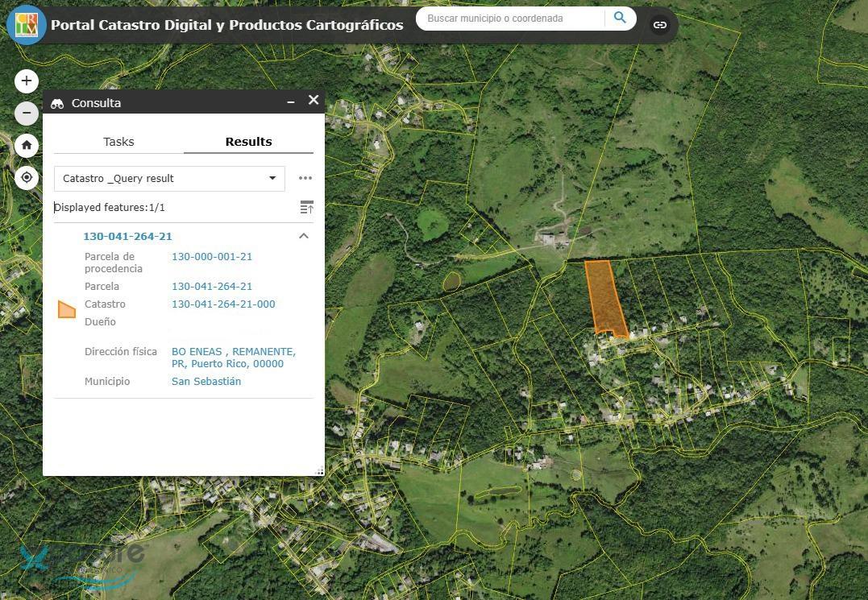868x600 pixels.
Task: Minimize the Consulta panel
Action: click(291, 102)
